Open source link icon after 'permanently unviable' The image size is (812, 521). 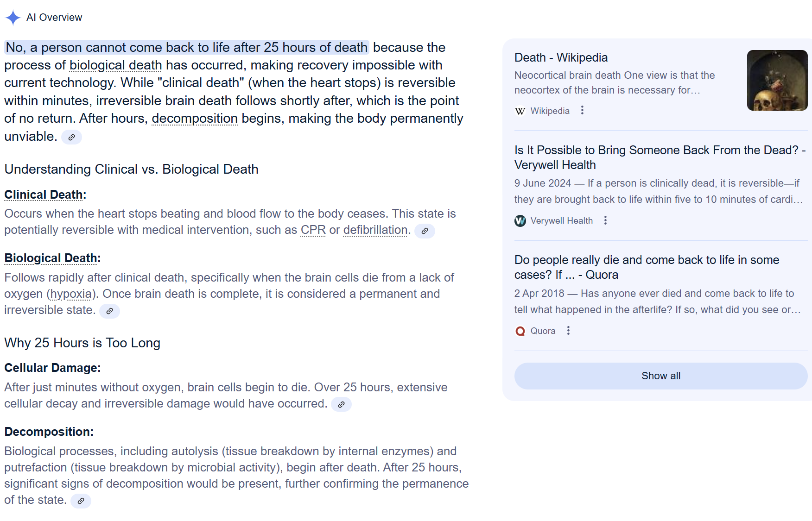tap(71, 137)
